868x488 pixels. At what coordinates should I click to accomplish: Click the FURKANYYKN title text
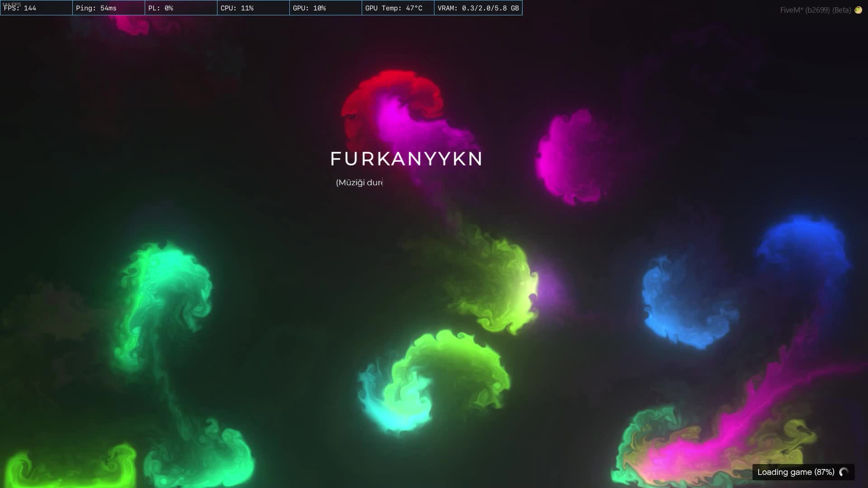(x=406, y=159)
